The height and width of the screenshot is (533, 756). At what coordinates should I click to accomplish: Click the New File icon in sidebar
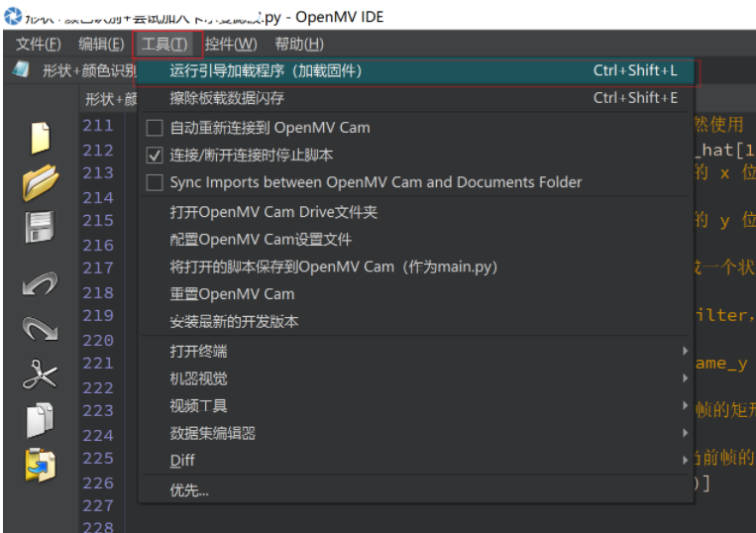[x=41, y=138]
